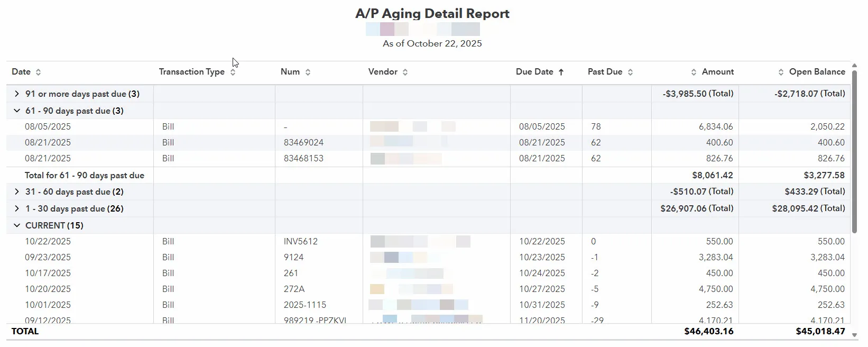Screen dimensions: 868x347
Task: Open bill number INV5612
Action: (x=300, y=241)
